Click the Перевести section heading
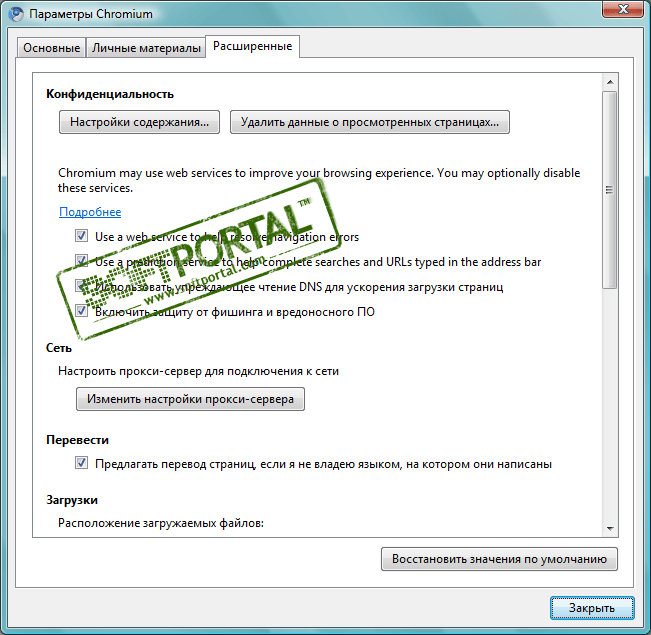This screenshot has height=635, width=651. [x=77, y=440]
